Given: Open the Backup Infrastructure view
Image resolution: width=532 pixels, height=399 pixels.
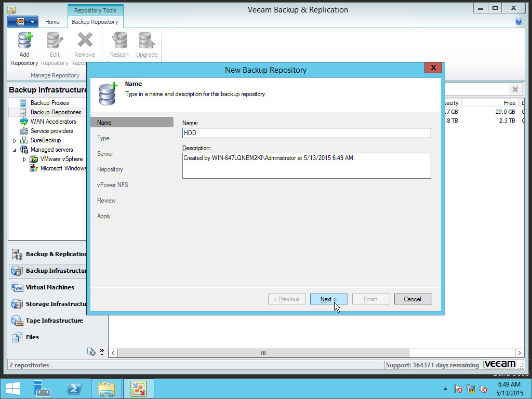Looking at the screenshot, I should [48, 271].
